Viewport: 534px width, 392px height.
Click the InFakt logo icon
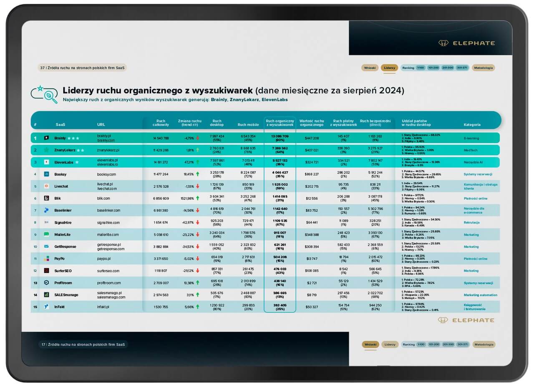(47, 307)
